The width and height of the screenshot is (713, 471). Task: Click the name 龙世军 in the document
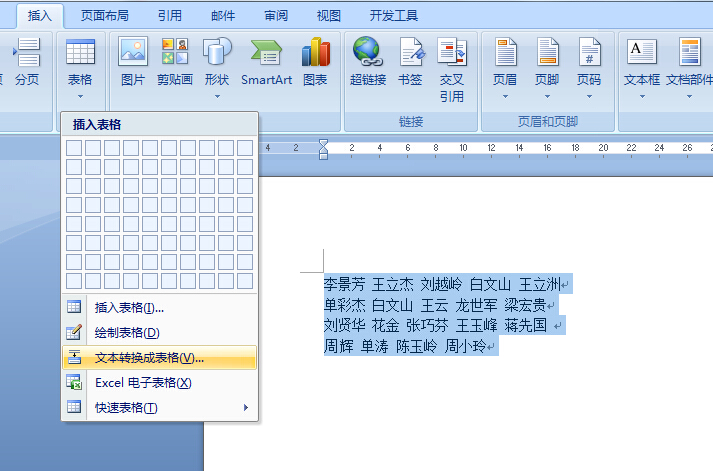pos(476,305)
